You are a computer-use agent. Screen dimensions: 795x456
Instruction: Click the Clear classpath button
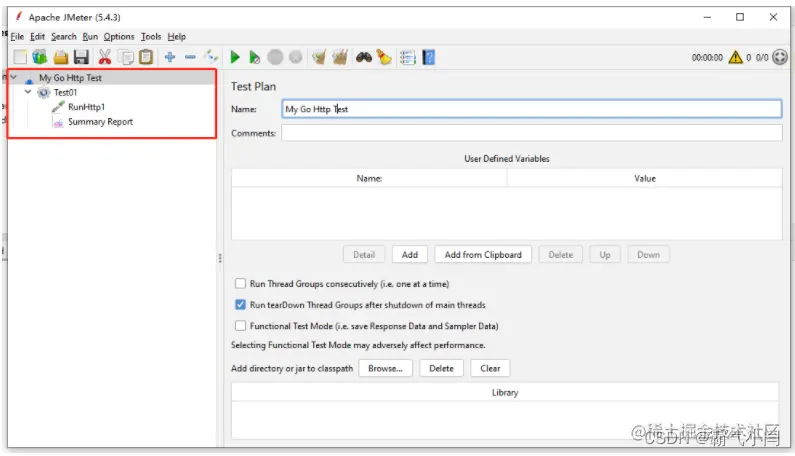point(490,368)
